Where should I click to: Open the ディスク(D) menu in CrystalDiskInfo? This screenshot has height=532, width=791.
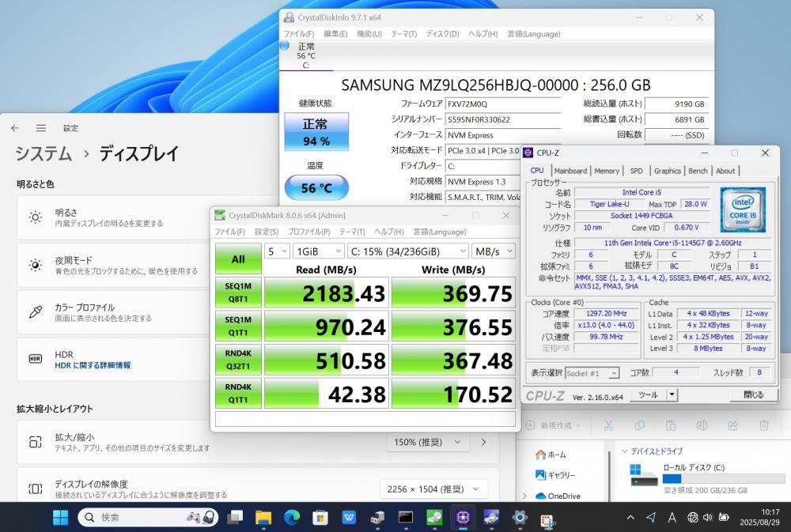(x=442, y=34)
